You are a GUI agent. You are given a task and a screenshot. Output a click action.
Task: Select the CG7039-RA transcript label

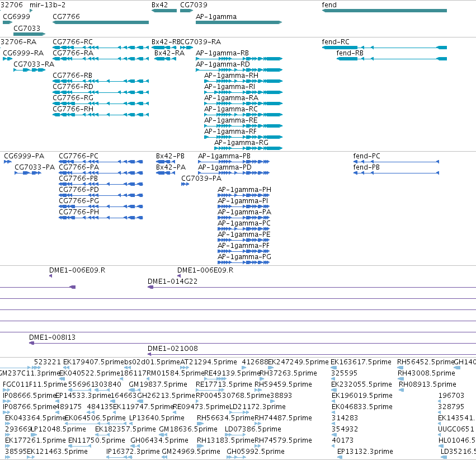pos(200,42)
